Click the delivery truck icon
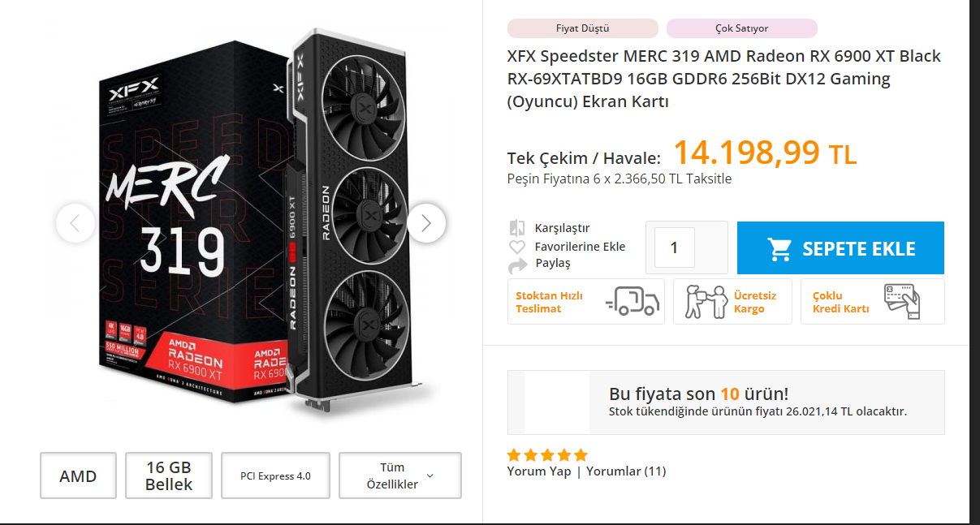The image size is (980, 525). [x=632, y=301]
